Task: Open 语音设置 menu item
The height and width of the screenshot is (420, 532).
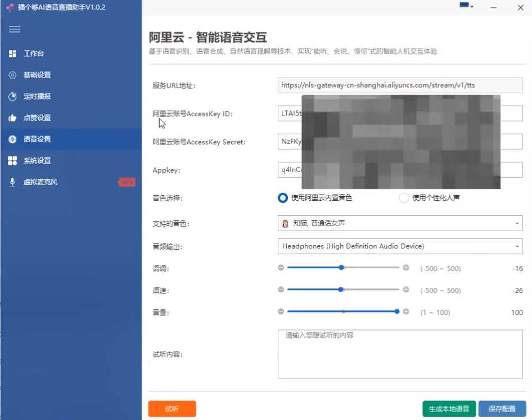Action: pos(71,139)
